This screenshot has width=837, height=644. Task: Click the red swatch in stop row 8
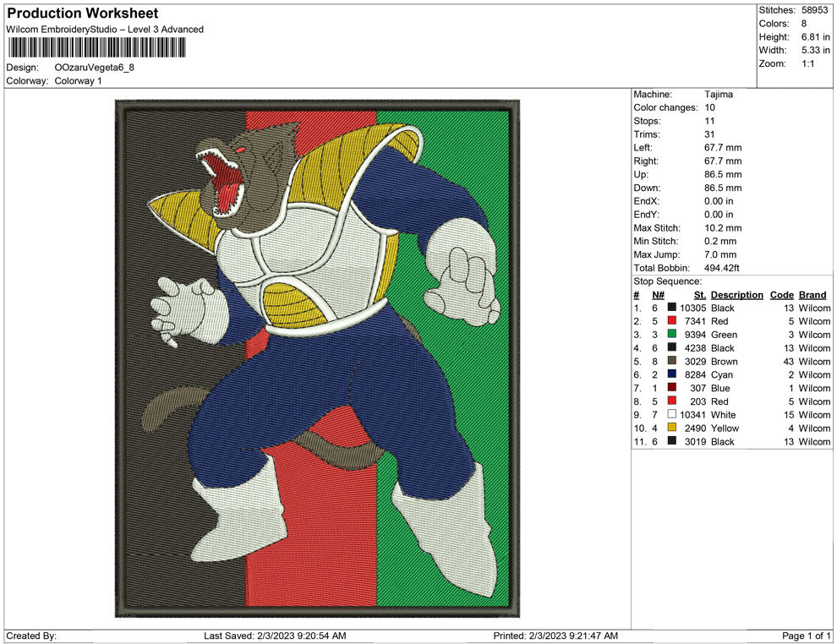pos(672,401)
